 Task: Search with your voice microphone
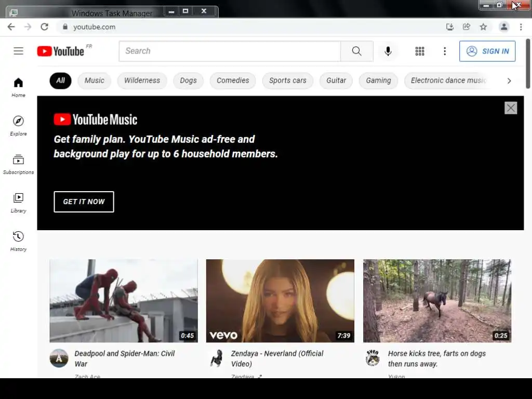(388, 51)
